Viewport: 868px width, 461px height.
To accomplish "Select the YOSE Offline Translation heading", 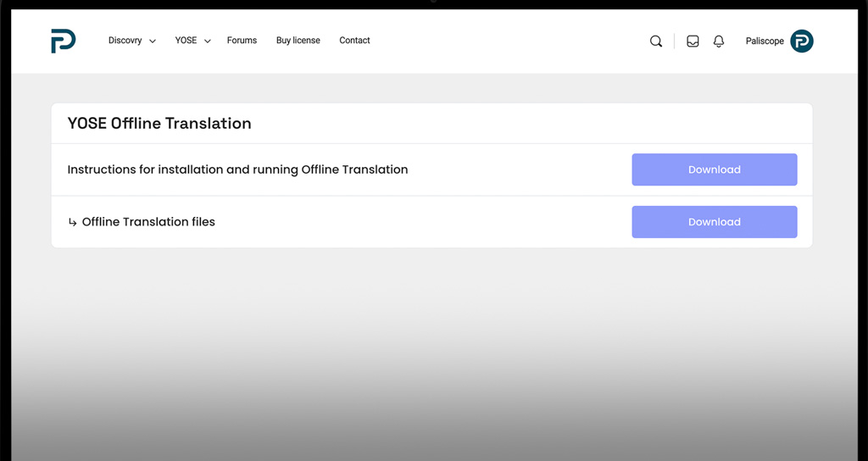I will [x=159, y=123].
